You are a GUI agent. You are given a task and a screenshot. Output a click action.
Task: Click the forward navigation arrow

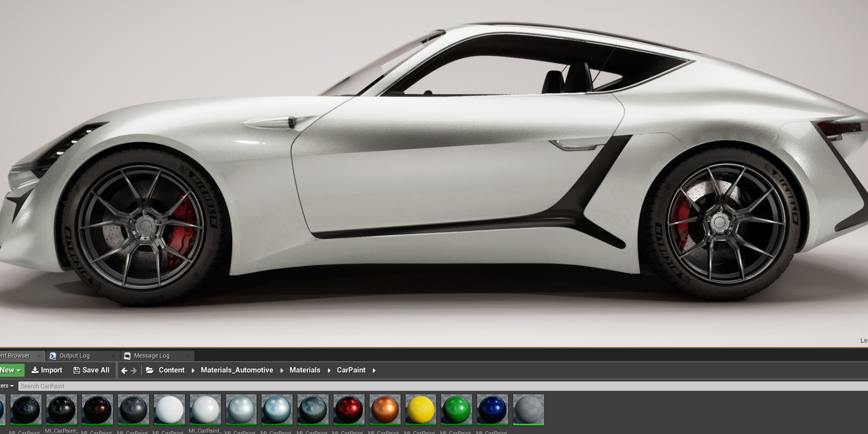pos(134,370)
